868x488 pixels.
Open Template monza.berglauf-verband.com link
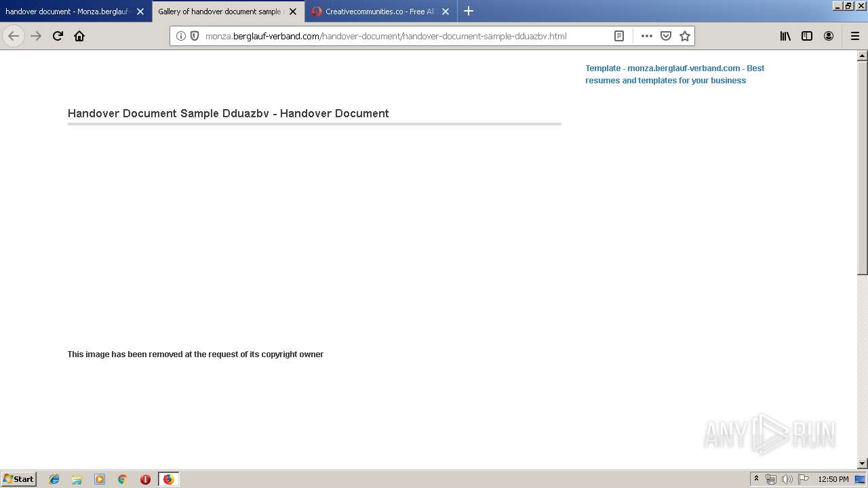point(675,74)
